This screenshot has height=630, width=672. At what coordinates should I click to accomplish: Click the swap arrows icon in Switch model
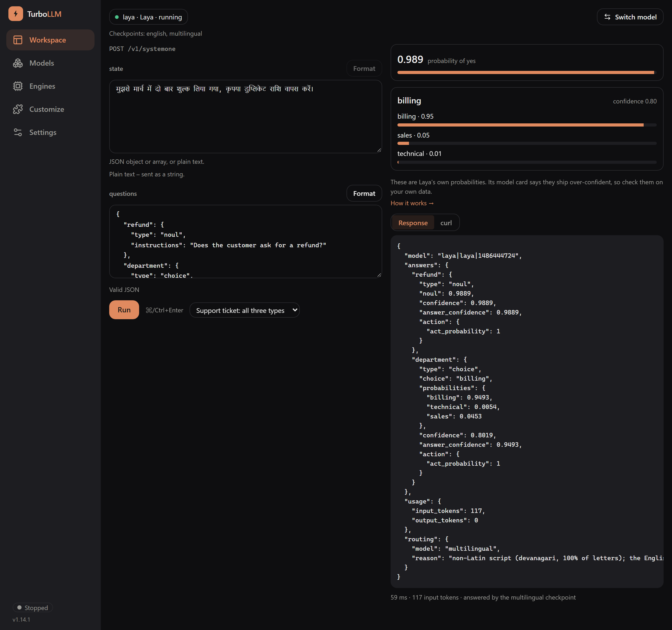[x=607, y=17]
